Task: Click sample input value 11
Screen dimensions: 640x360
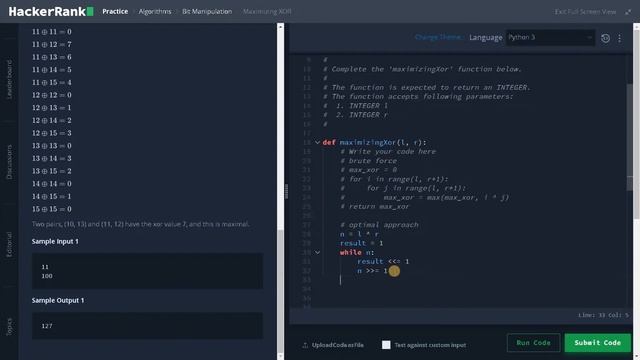Action: pyautogui.click(x=45, y=267)
